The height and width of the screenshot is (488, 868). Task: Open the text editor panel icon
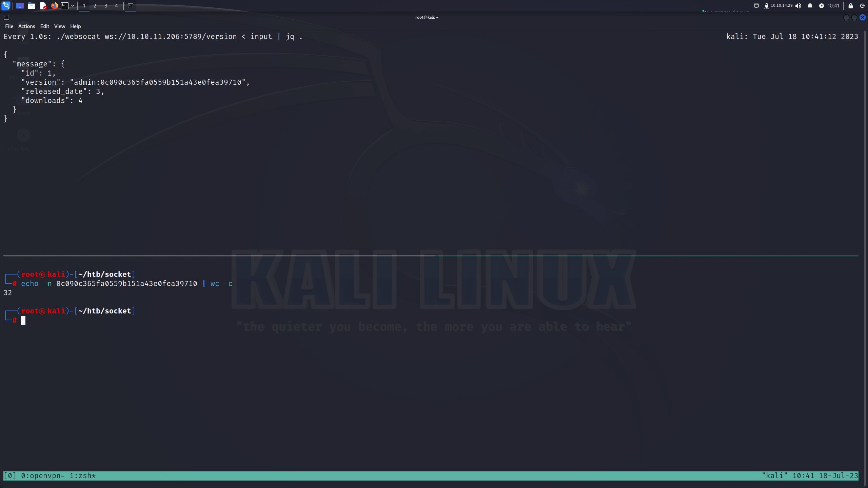(x=43, y=6)
